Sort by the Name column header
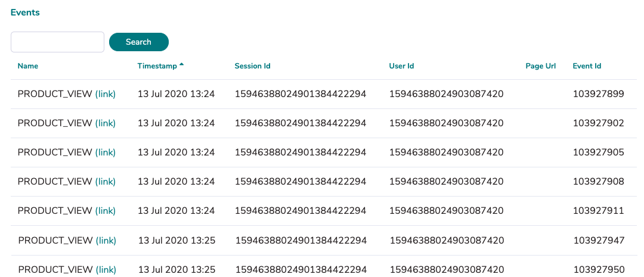The width and height of the screenshot is (644, 277). tap(28, 66)
